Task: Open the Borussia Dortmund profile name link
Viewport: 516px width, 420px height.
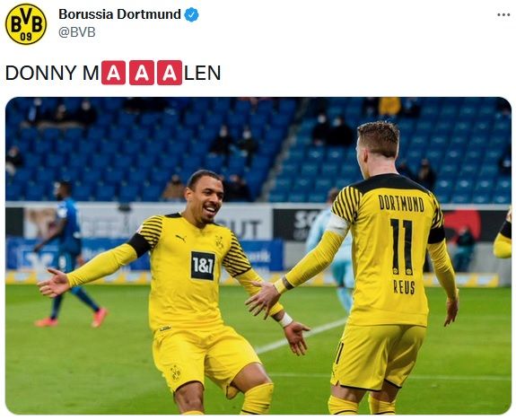Action: pyautogui.click(x=119, y=14)
